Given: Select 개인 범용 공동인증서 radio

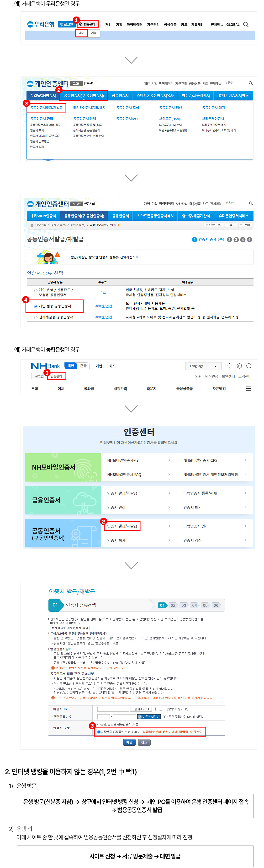Looking at the screenshot, I should coord(36,306).
